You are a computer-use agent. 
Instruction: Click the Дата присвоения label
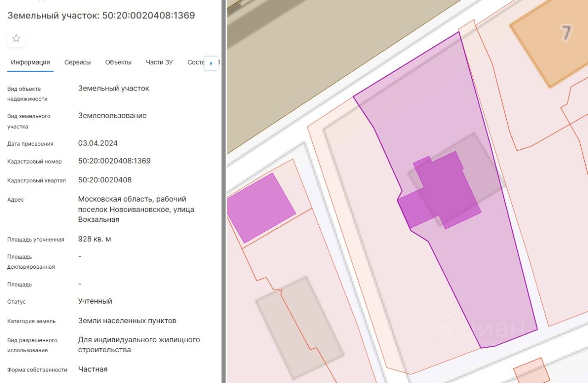tap(30, 144)
